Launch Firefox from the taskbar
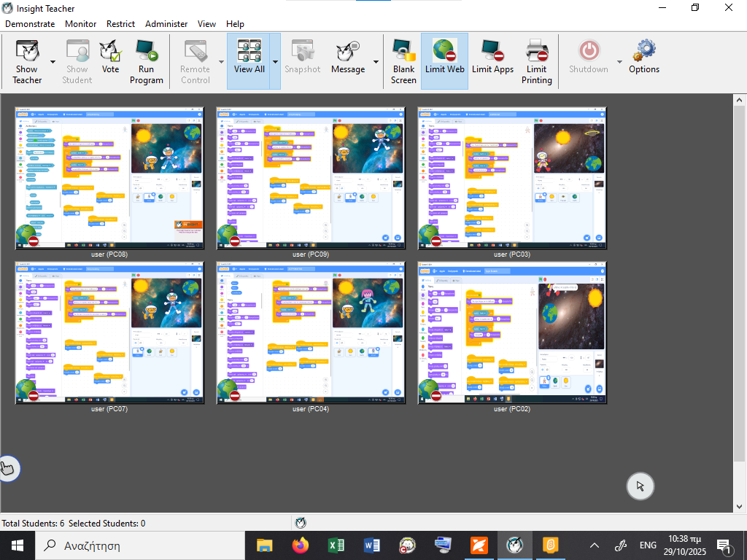This screenshot has height=560, width=747. (x=300, y=545)
